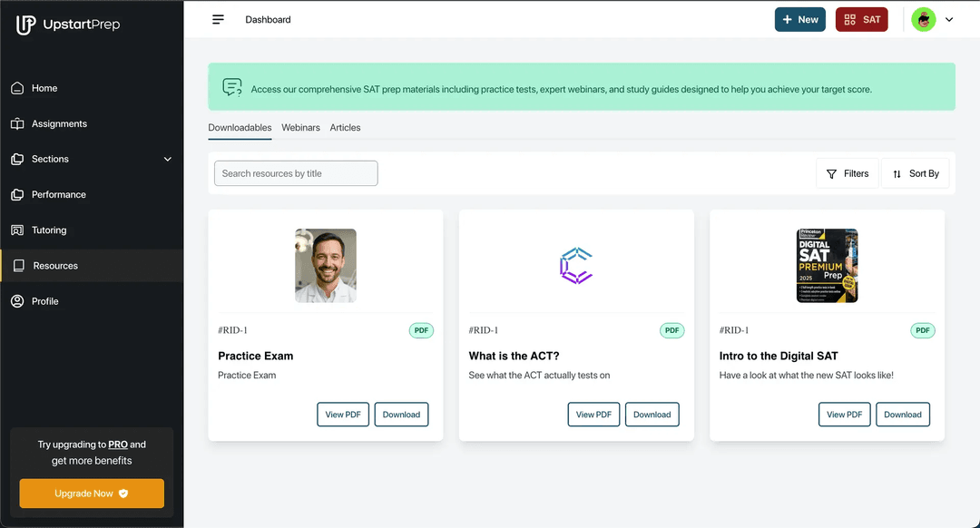Expand the Sections submenu chevron
Screen dimensions: 980x528
(x=167, y=159)
